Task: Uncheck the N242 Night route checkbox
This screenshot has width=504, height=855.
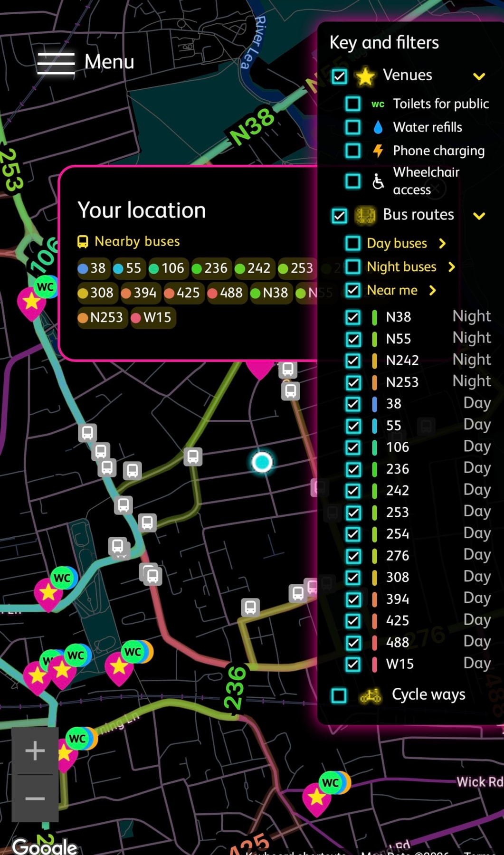Action: point(352,361)
